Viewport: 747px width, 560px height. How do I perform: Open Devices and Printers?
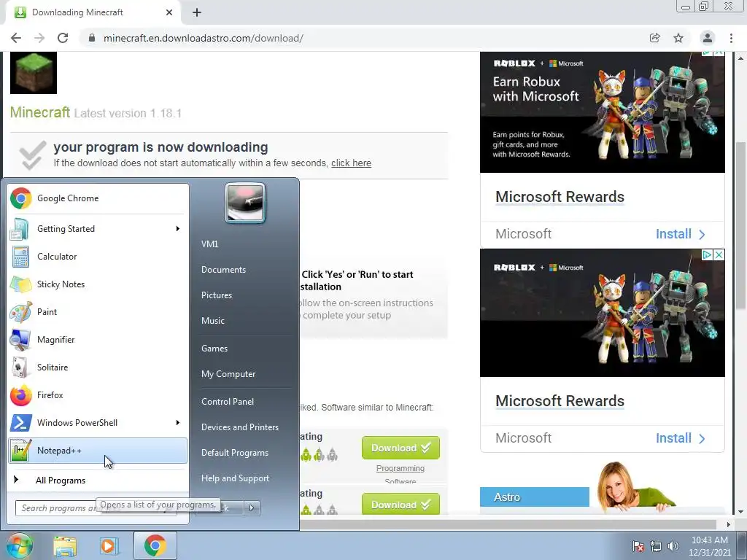245,427
